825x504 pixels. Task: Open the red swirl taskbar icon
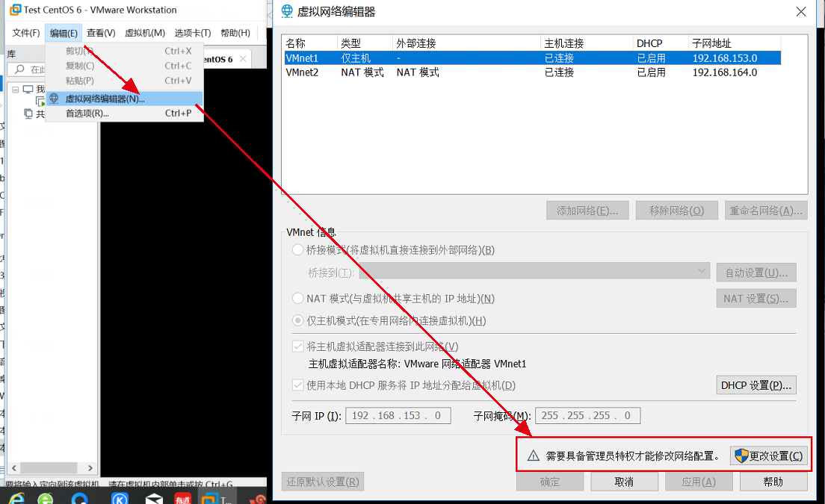click(259, 499)
